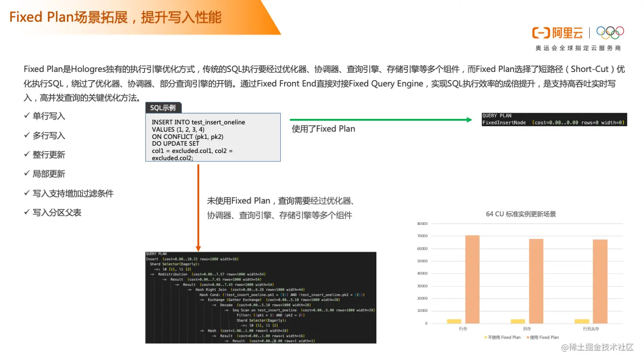Click the bullet text 写入支持增加过滤条件
The image size is (644, 362).
coord(73,194)
